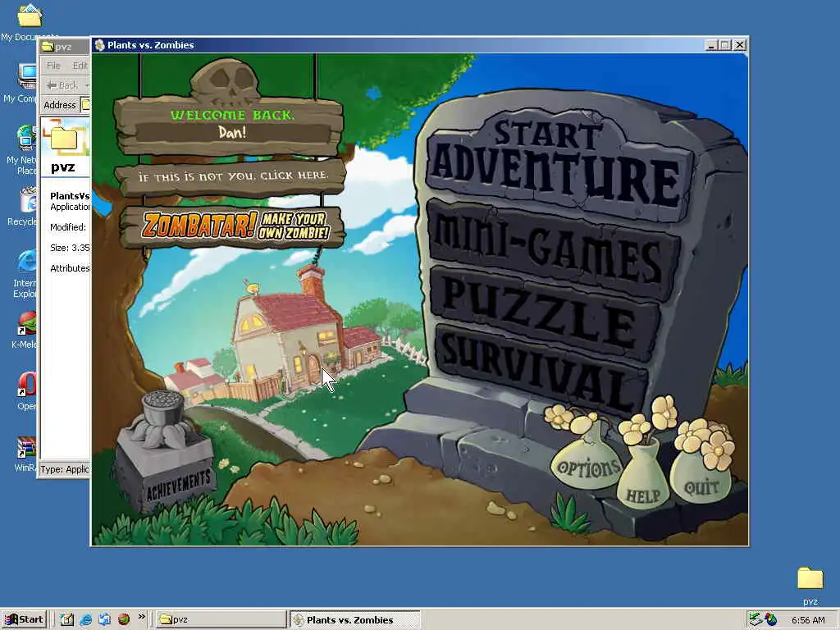Click the Back button in pvz window
Screen dimensions: 840x630
64,85
